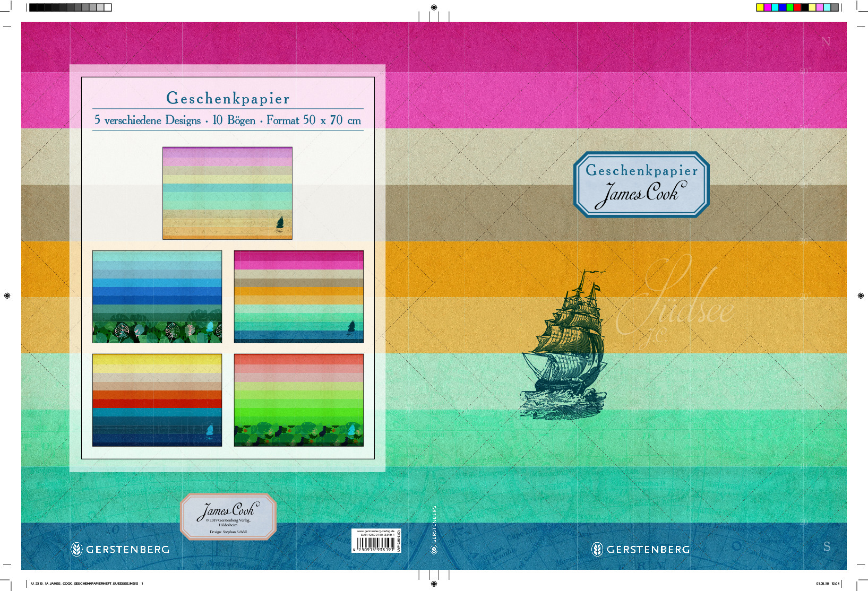Click the GERSTENBERG wordmark on the back cover
868x591 pixels.
click(x=128, y=550)
